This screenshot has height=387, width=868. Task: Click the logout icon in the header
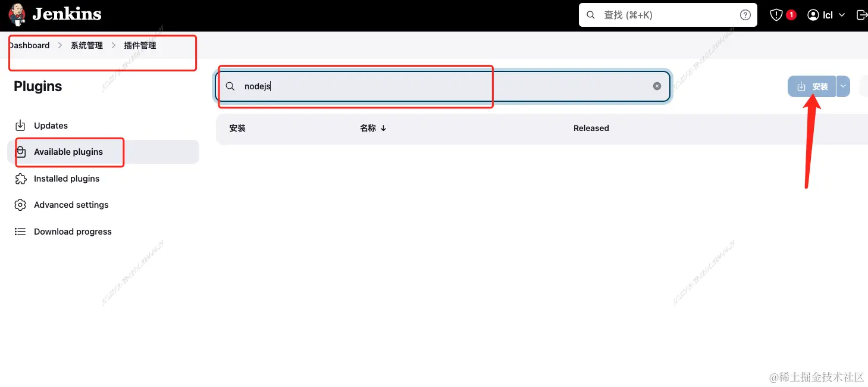(861, 15)
